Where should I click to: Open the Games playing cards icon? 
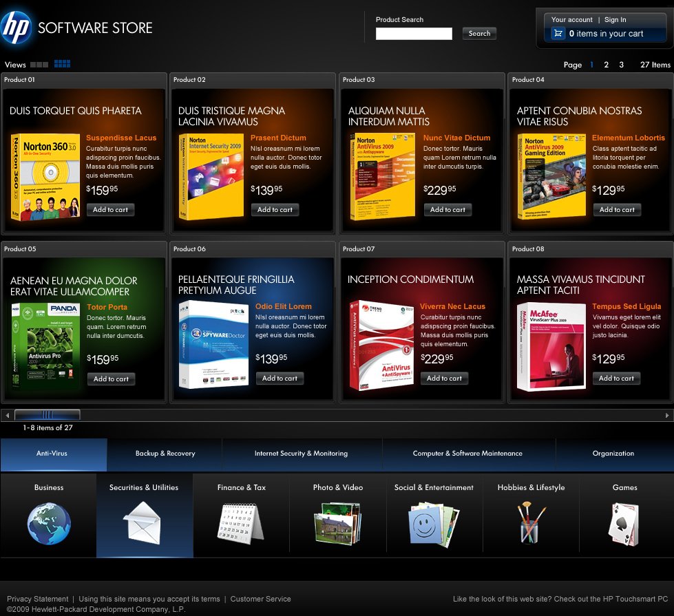624,524
